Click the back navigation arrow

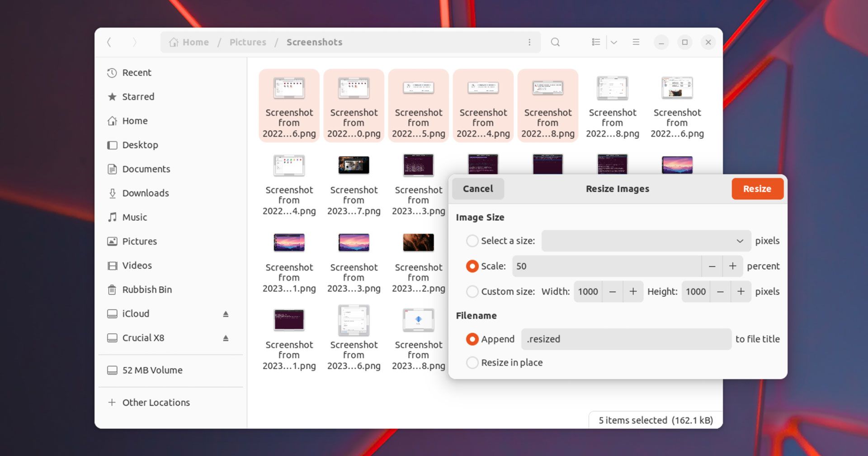109,42
